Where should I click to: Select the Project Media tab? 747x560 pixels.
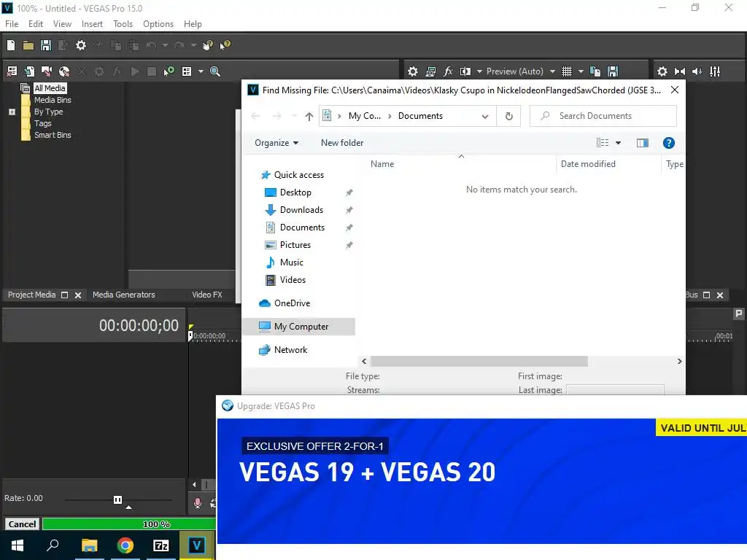[31, 295]
